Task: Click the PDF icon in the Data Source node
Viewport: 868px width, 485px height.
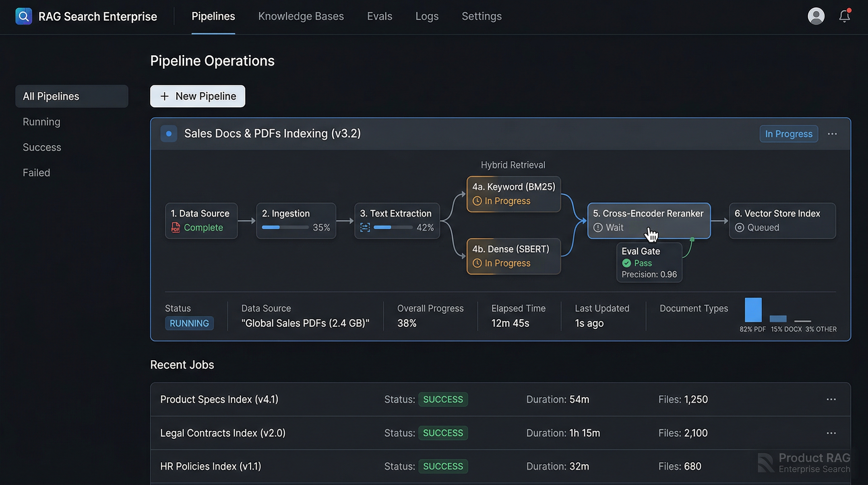Action: 176,228
